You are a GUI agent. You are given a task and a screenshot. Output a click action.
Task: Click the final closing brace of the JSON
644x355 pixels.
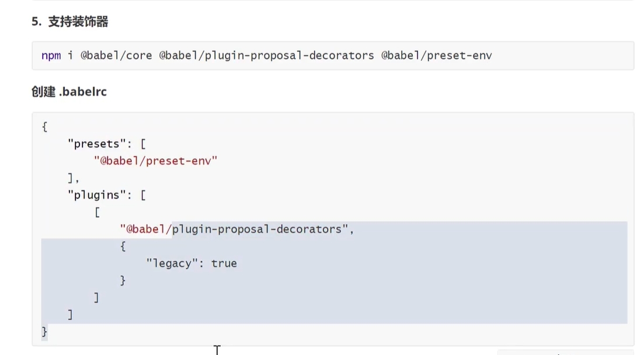(x=44, y=332)
